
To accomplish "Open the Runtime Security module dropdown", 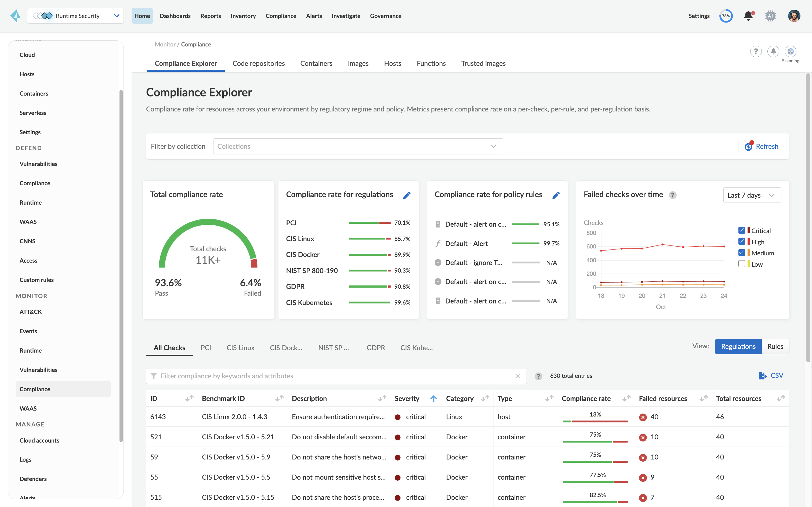I will tap(75, 16).
